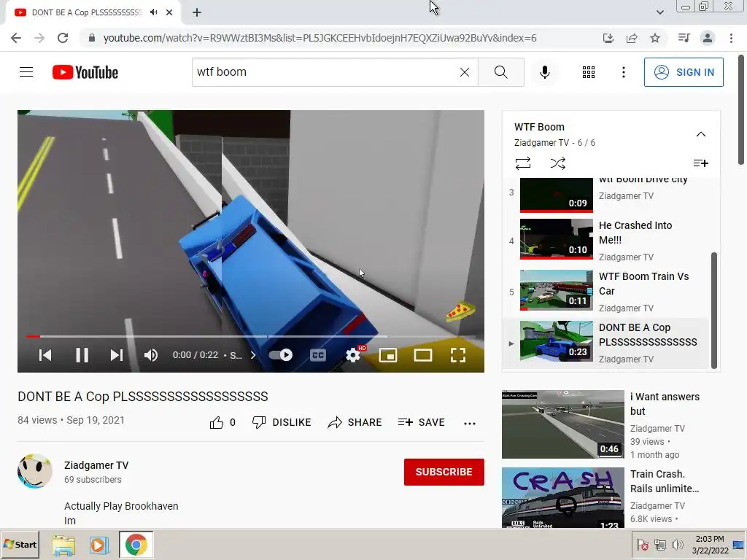Open the Chrome profile icon
The width and height of the screenshot is (747, 560).
coord(708,38)
